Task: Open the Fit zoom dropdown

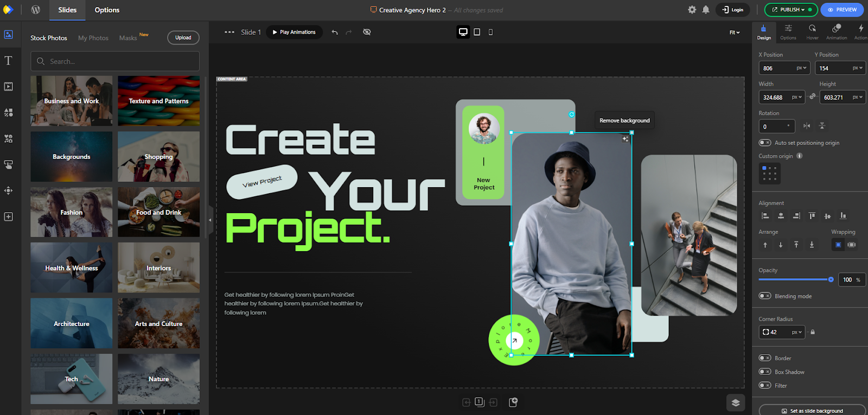Action: point(735,33)
